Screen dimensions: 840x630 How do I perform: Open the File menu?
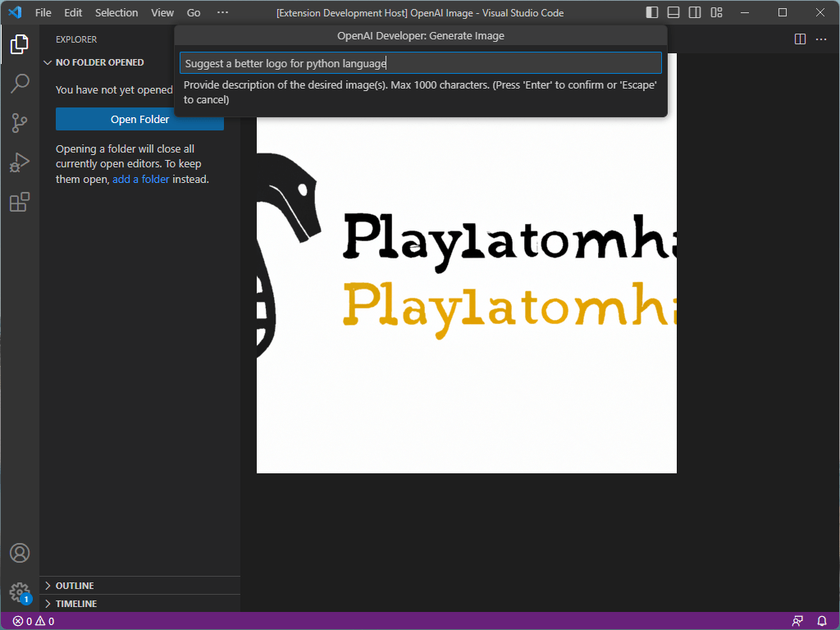tap(43, 12)
